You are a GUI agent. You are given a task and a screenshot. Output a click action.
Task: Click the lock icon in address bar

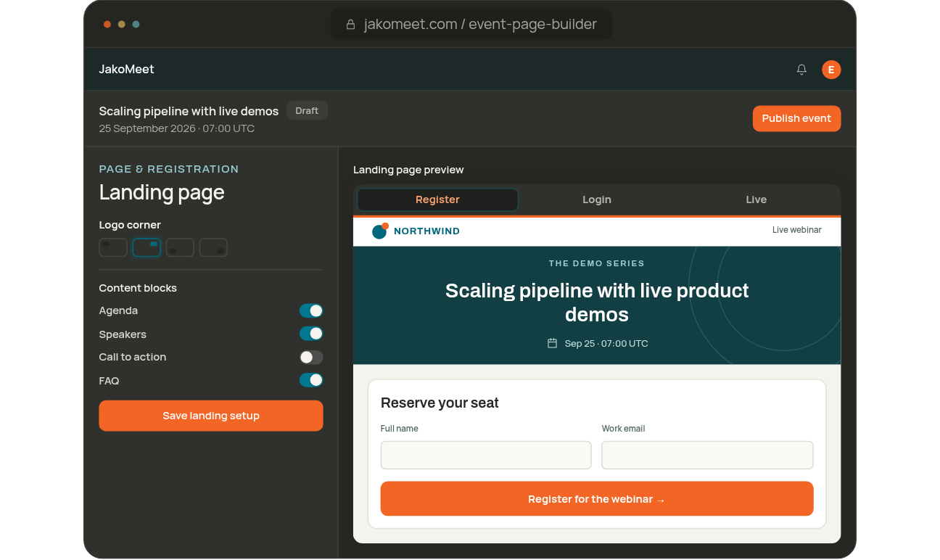(350, 25)
